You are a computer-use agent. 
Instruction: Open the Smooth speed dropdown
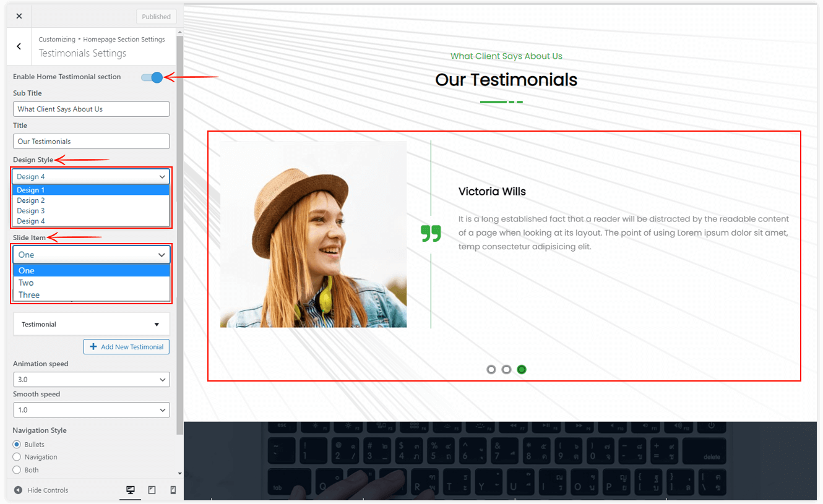(91, 410)
